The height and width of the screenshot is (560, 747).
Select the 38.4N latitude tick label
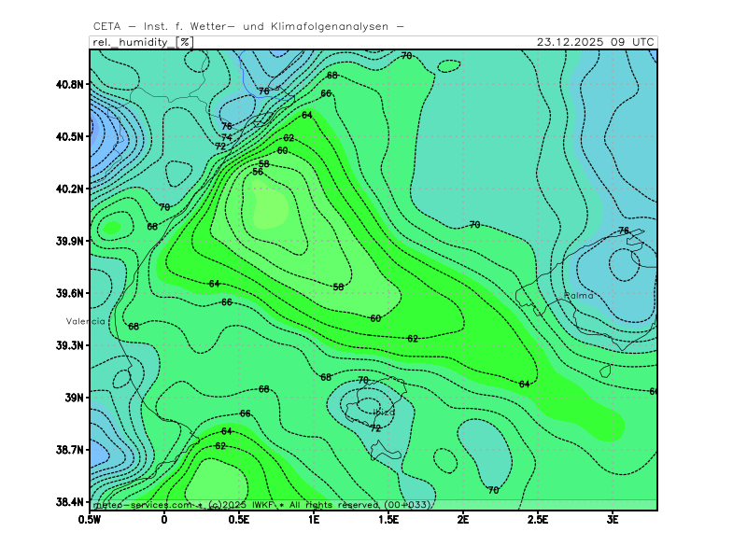click(x=71, y=502)
